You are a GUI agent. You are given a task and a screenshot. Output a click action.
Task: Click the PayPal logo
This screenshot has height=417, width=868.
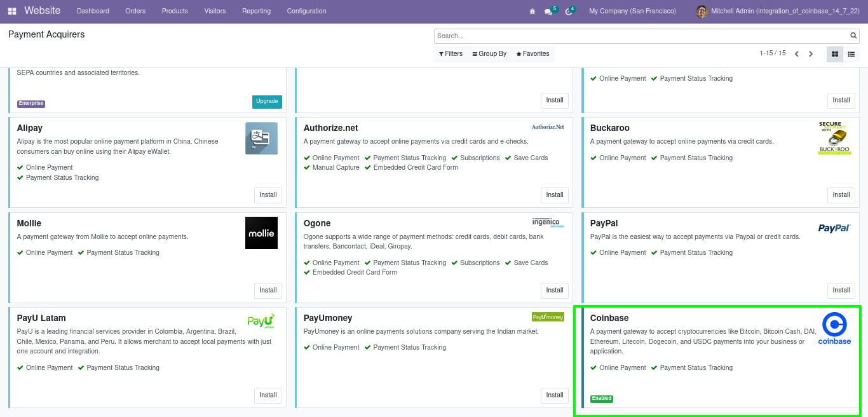tap(834, 228)
